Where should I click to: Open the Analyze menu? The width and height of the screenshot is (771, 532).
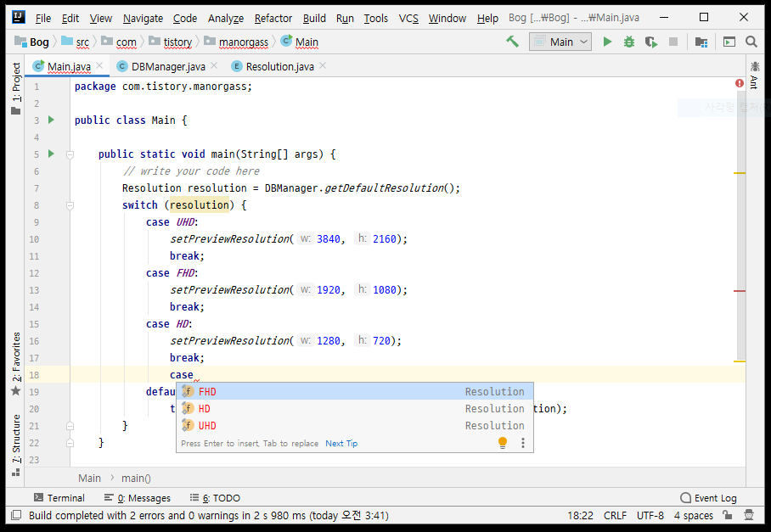[226, 18]
